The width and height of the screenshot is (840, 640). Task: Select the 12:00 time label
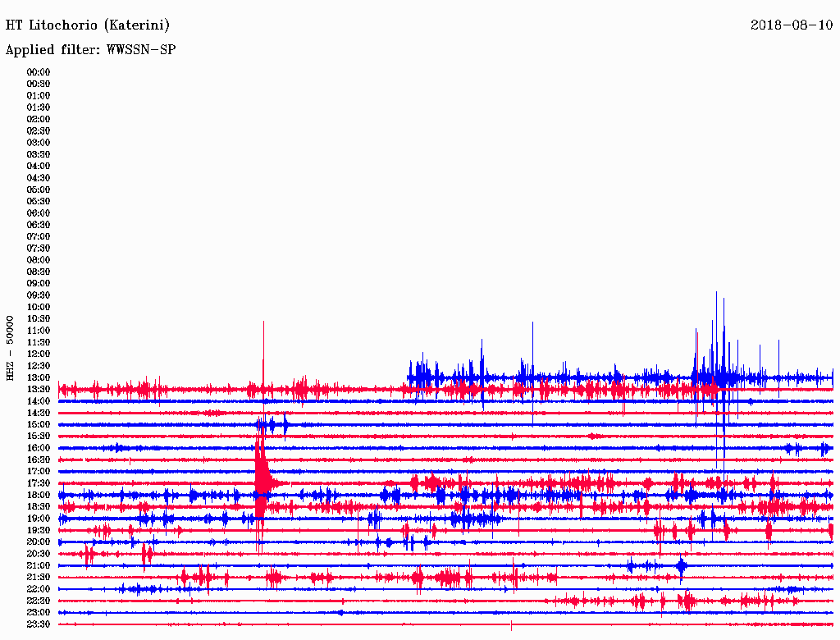click(x=39, y=354)
